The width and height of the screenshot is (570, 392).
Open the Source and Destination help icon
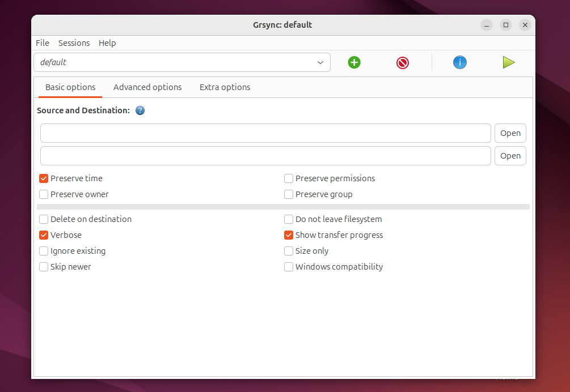(x=140, y=110)
